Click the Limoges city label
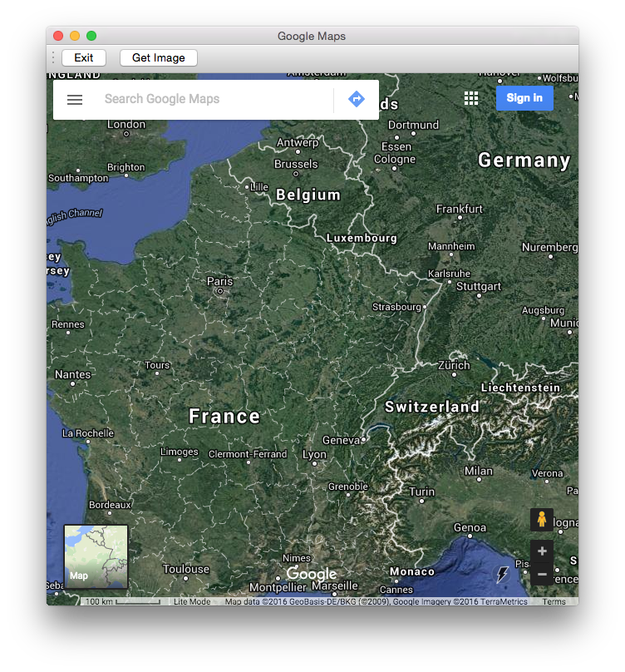Viewport: 625px width, 672px height. 179,452
